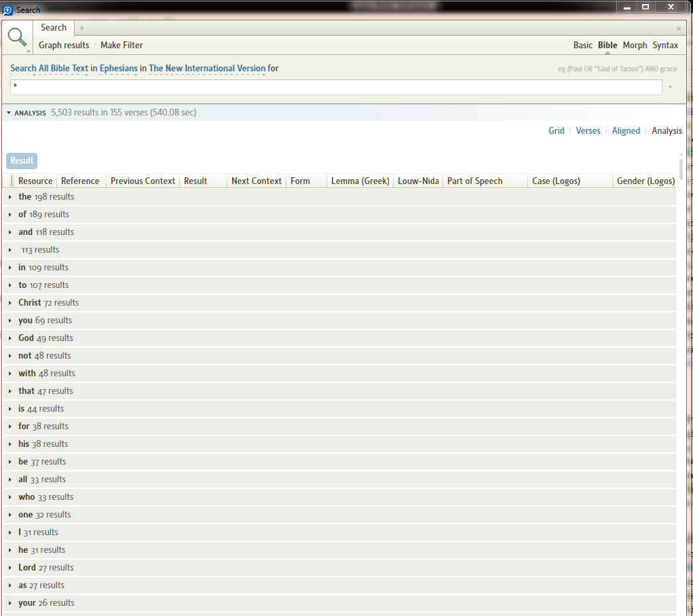Switch to Grid view
The width and height of the screenshot is (693, 616).
[x=556, y=131]
